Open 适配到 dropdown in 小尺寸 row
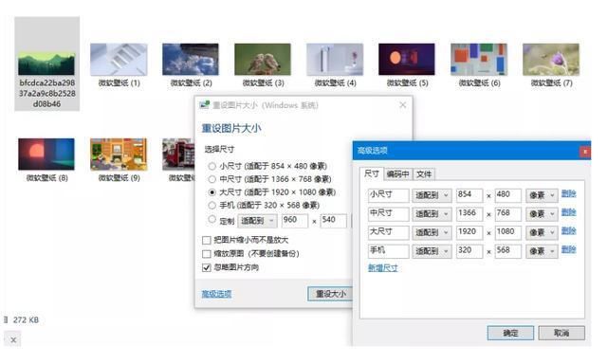607x364 pixels. coord(432,195)
